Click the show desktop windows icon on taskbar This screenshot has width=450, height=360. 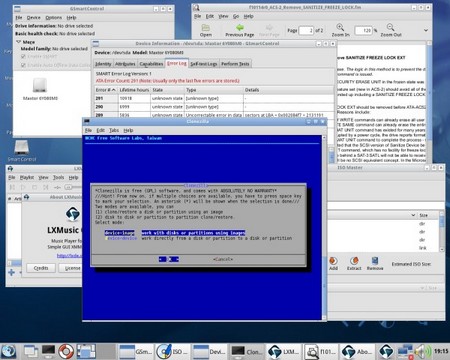coord(31,351)
